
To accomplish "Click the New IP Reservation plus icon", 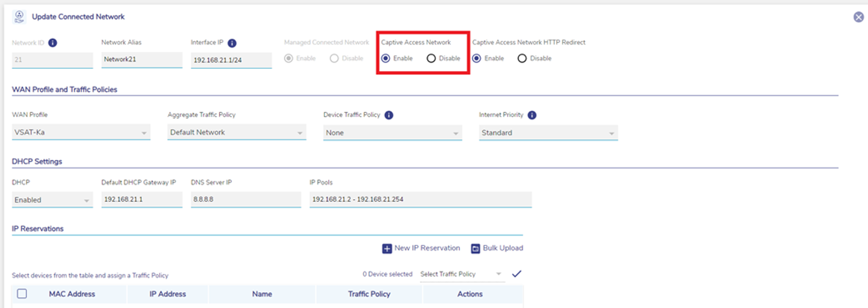I will [x=387, y=248].
